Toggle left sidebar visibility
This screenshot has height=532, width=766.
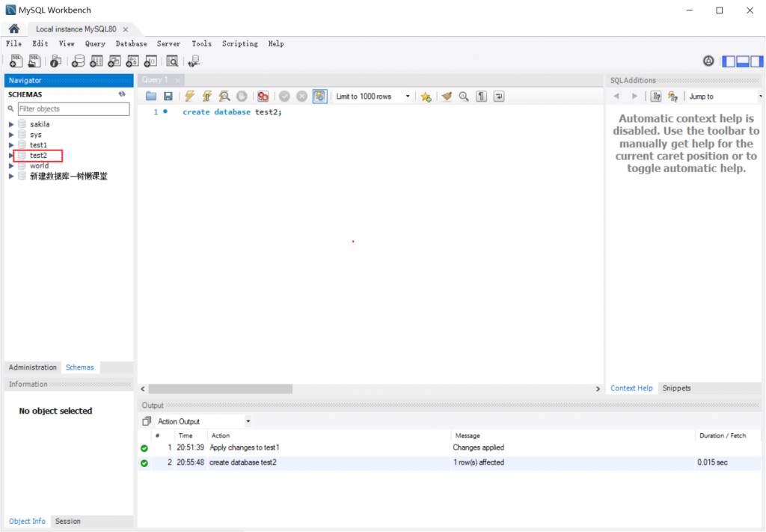coord(729,61)
